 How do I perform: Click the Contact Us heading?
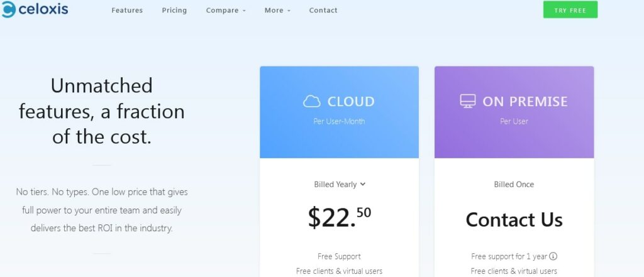coord(514,220)
